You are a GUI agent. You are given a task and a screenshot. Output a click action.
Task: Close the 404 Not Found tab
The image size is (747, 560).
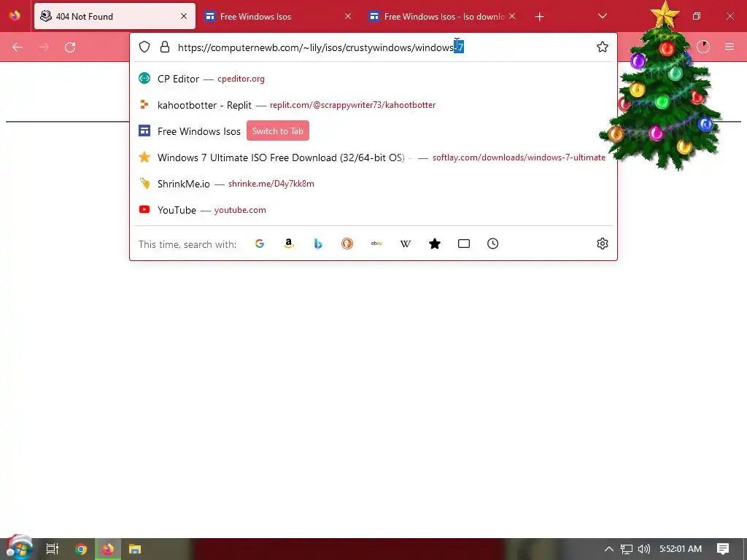(x=184, y=16)
